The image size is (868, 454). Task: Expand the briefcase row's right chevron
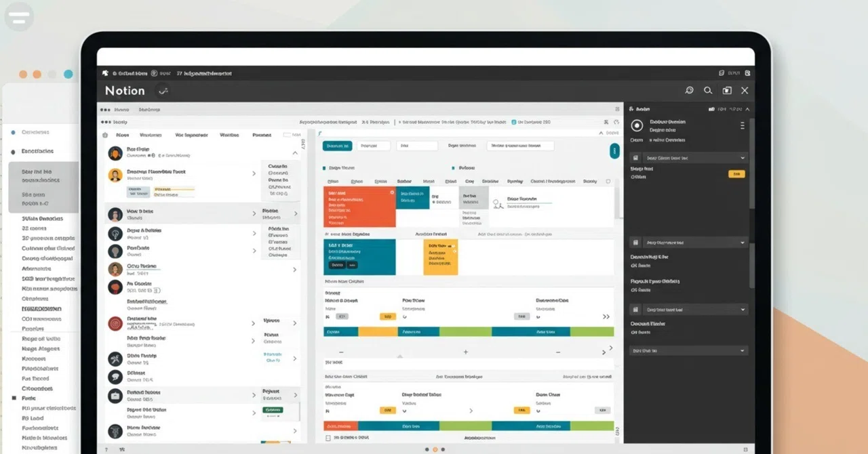(x=254, y=394)
